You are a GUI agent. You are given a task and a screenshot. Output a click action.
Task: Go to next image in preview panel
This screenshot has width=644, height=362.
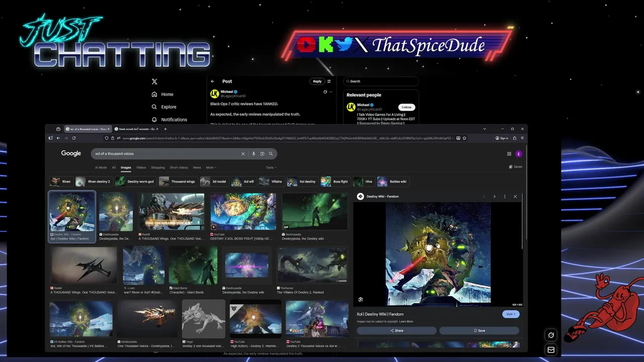coord(494,197)
